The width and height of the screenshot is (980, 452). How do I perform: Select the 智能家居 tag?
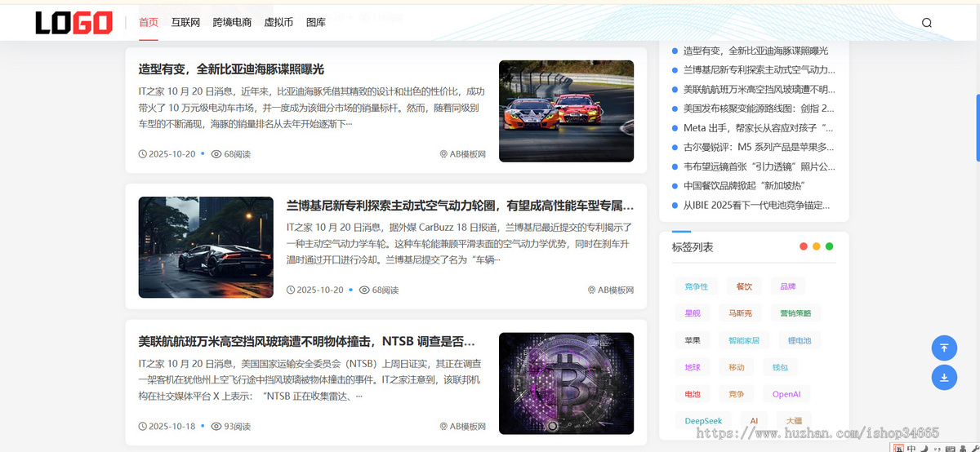tap(744, 340)
